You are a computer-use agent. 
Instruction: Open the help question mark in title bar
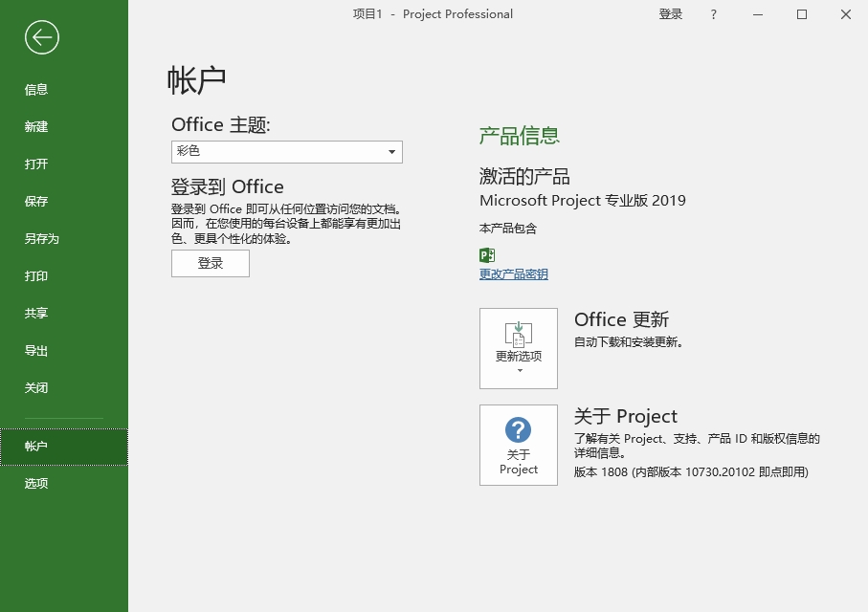[714, 14]
